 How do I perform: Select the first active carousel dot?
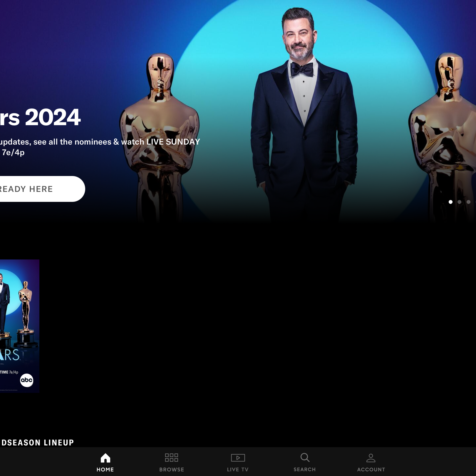click(x=450, y=202)
